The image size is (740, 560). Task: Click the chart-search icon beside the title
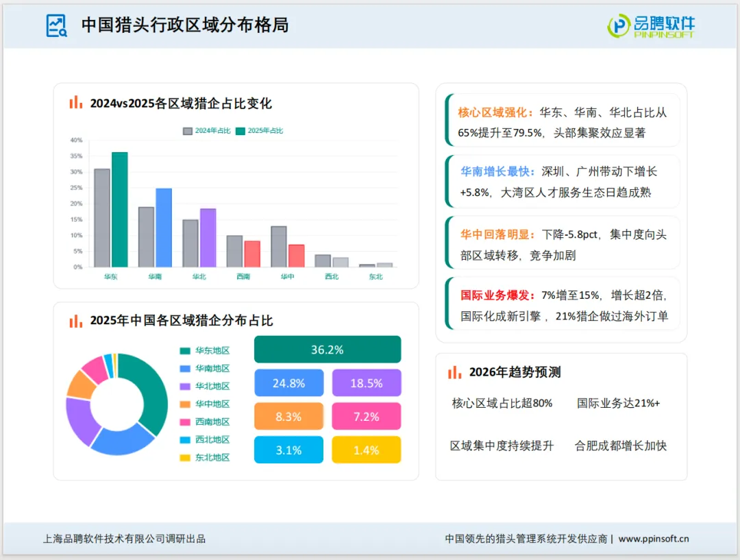coord(57,25)
